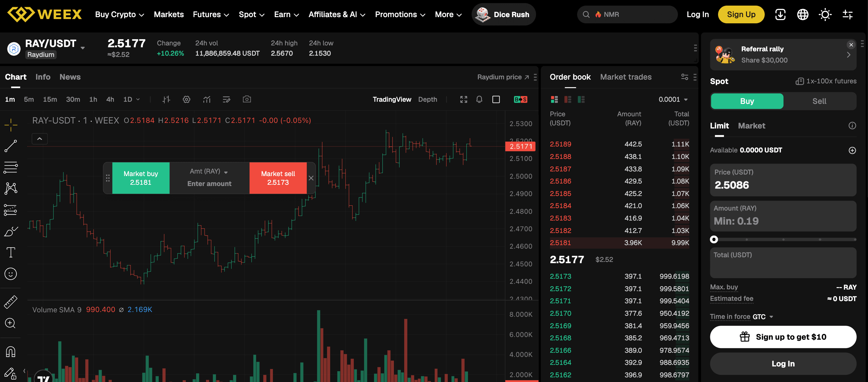Open the chart indicators icon
The width and height of the screenshot is (868, 382).
click(207, 99)
